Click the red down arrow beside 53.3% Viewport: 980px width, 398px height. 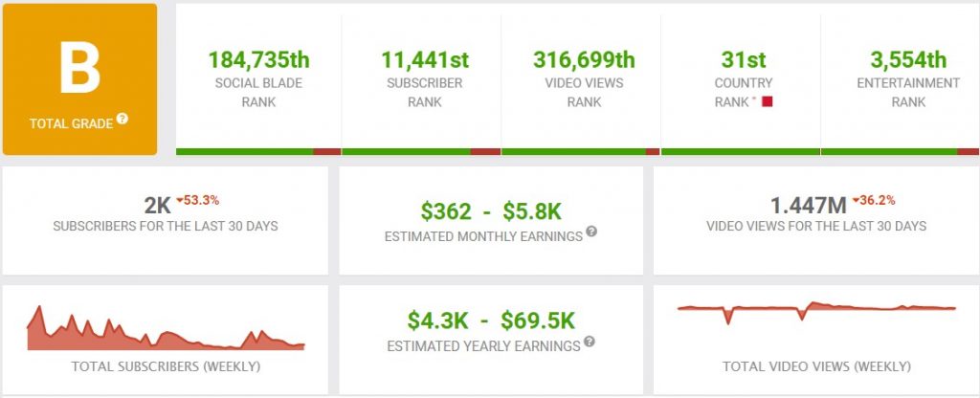tap(180, 201)
